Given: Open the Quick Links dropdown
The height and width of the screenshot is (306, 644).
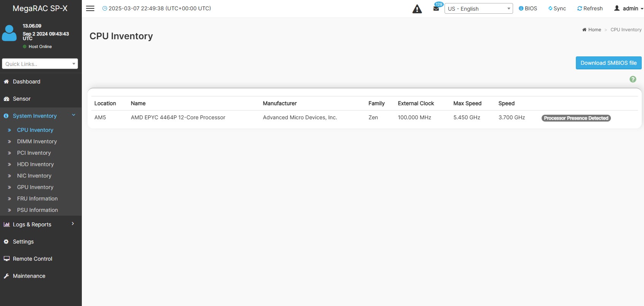Looking at the screenshot, I should point(40,64).
